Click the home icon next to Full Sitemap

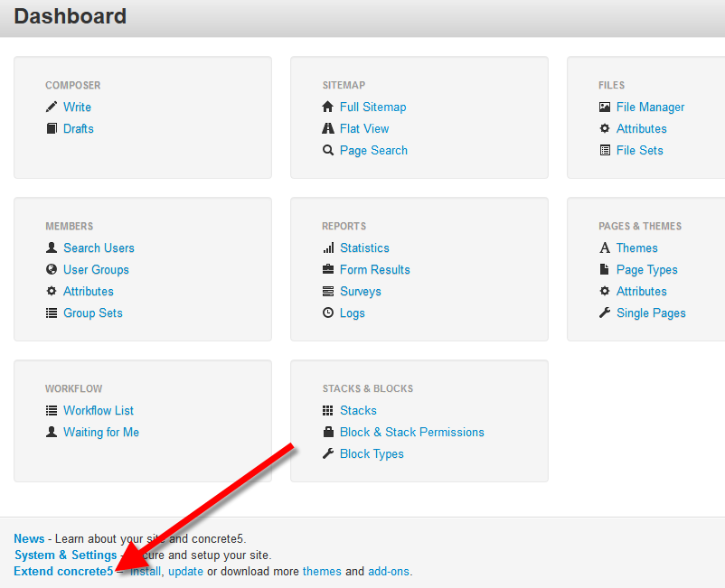click(x=328, y=107)
